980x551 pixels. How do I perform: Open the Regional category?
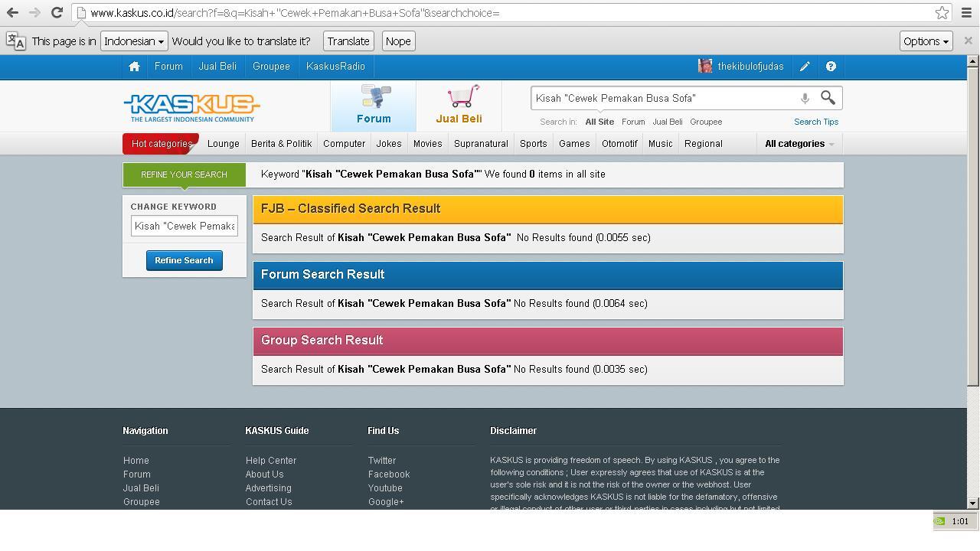click(x=703, y=144)
